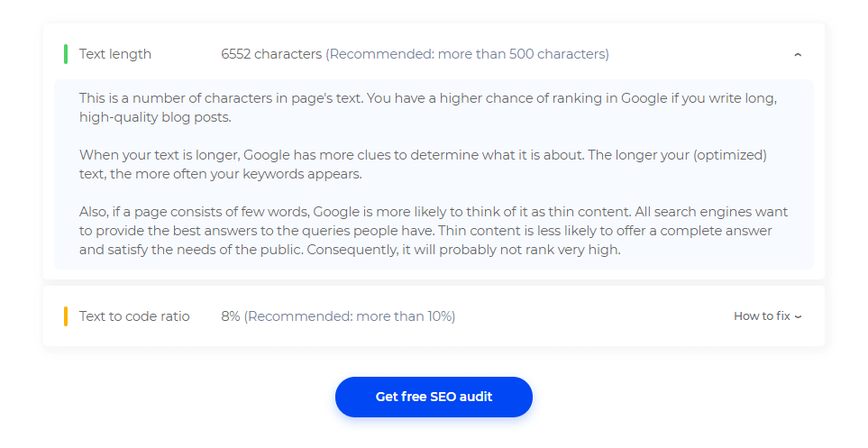
Task: Click paragraph starting 'Also, if a page consists'
Action: pyautogui.click(x=434, y=231)
